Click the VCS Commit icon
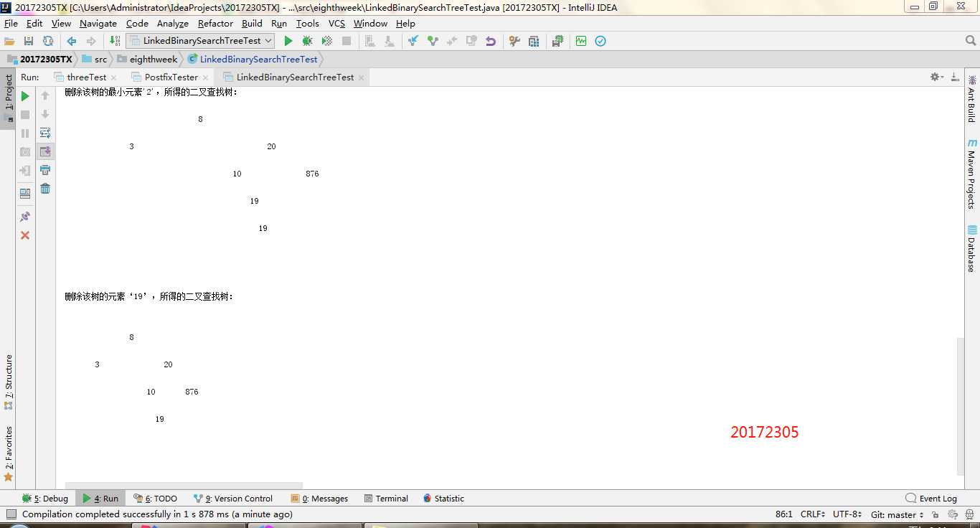 click(x=433, y=41)
